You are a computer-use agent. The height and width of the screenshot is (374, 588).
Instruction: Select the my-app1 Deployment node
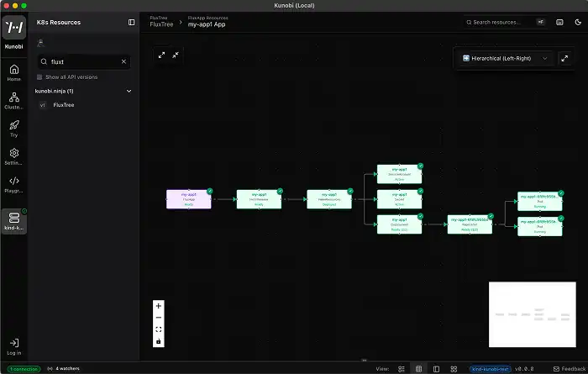(x=399, y=224)
